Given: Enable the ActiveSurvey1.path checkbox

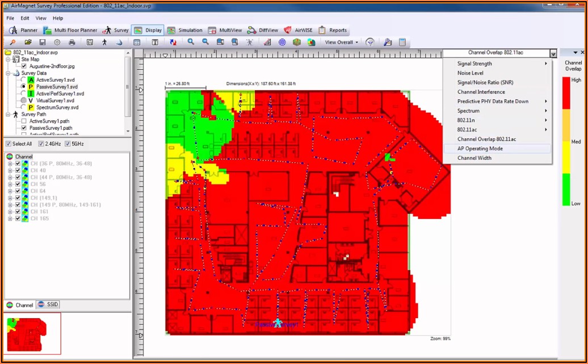Looking at the screenshot, I should pos(23,121).
